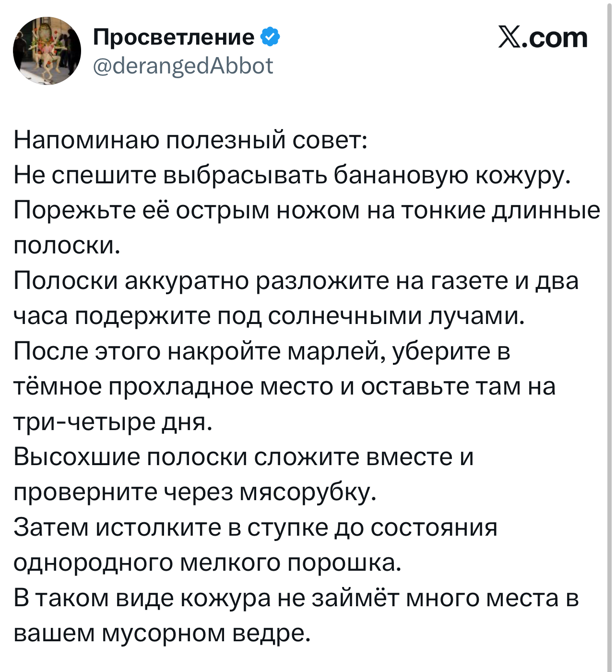Open the Просветление display name
The image size is (616, 672).
pos(174,37)
